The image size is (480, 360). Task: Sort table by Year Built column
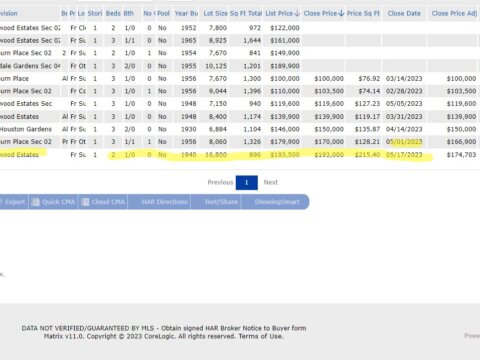(186, 14)
